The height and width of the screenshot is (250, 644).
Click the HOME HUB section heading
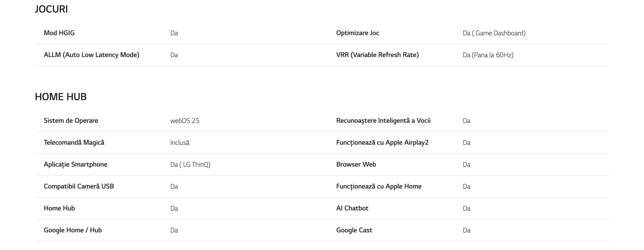click(x=61, y=97)
